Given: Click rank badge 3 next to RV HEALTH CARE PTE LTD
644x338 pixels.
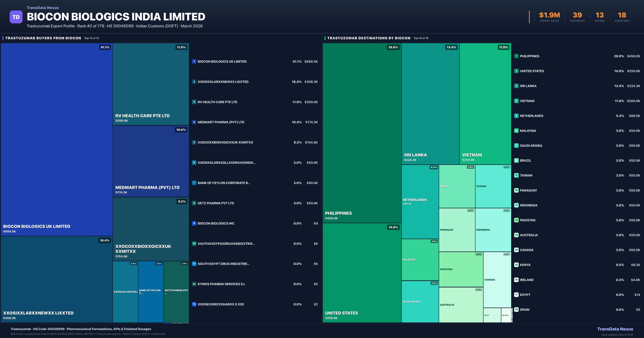Looking at the screenshot, I should pyautogui.click(x=194, y=102).
